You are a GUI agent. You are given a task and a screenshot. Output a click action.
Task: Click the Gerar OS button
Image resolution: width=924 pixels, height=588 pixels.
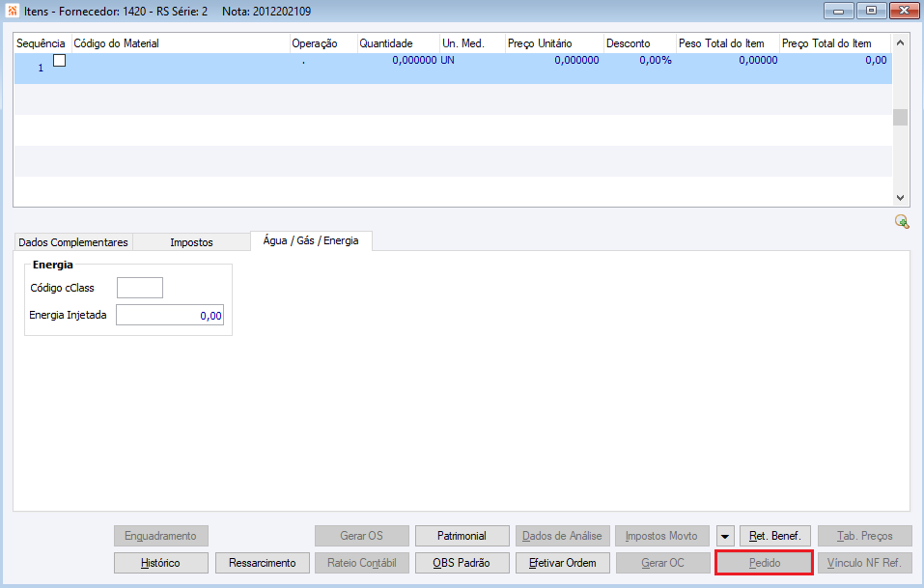(362, 536)
